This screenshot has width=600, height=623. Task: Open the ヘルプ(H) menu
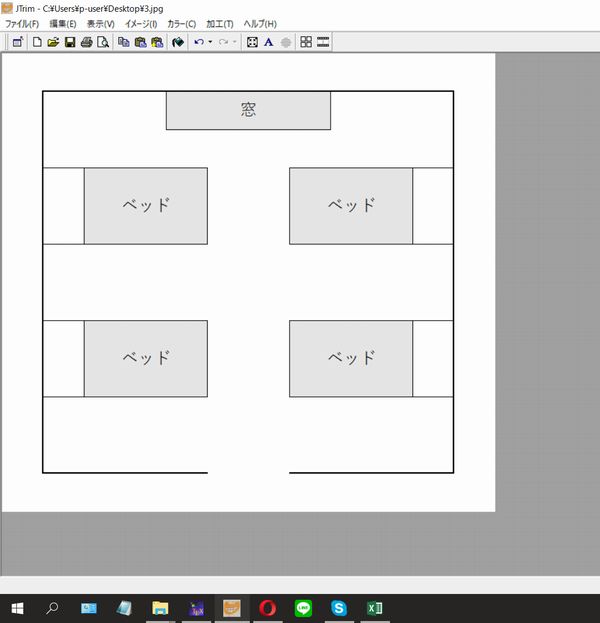point(260,24)
